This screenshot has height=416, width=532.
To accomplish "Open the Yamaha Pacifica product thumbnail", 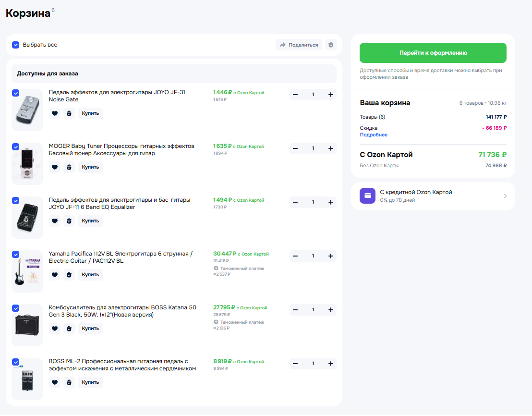I will [27, 271].
